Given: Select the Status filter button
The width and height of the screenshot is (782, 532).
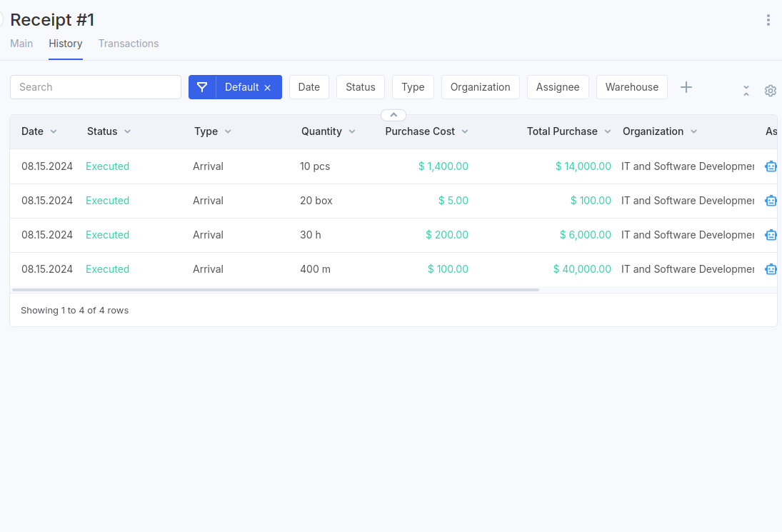Looking at the screenshot, I should (360, 87).
